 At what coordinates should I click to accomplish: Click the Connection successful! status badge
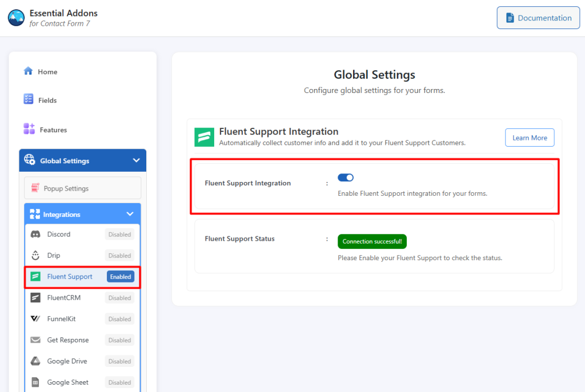pyautogui.click(x=372, y=241)
